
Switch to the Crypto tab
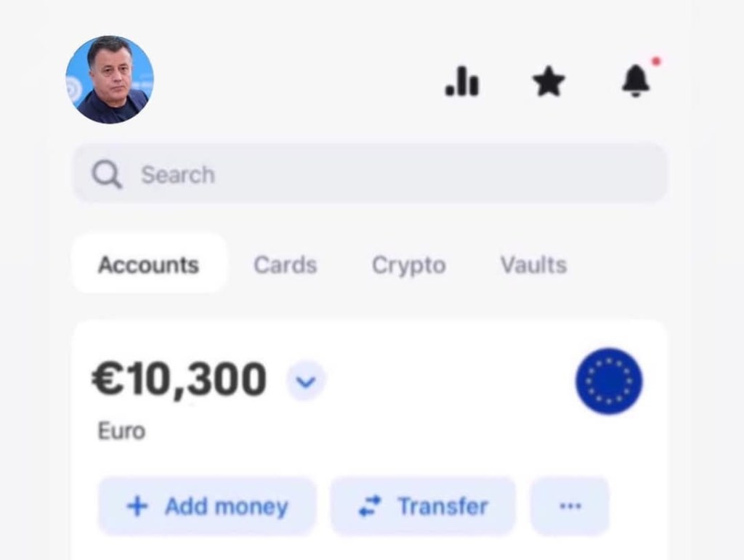[x=408, y=265]
